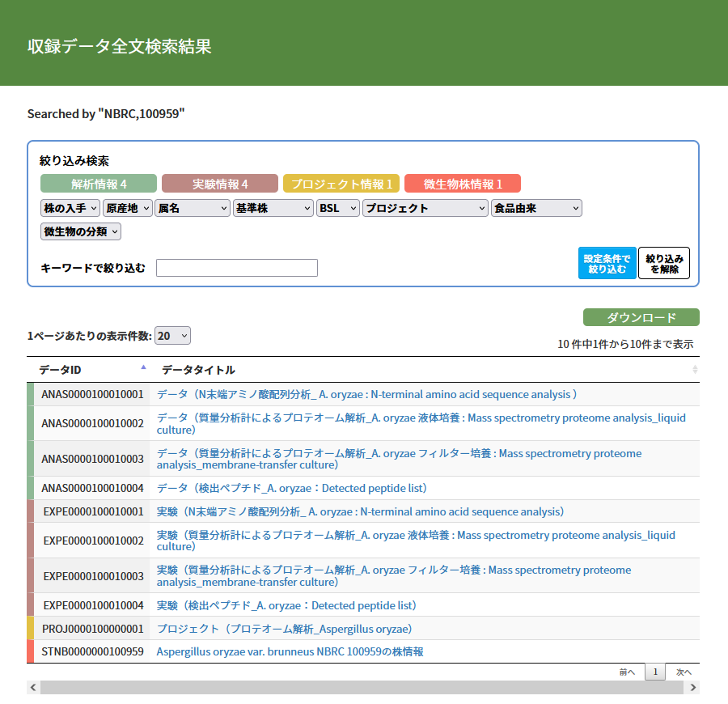Click the 設定条件で絞り込む button

point(607,263)
